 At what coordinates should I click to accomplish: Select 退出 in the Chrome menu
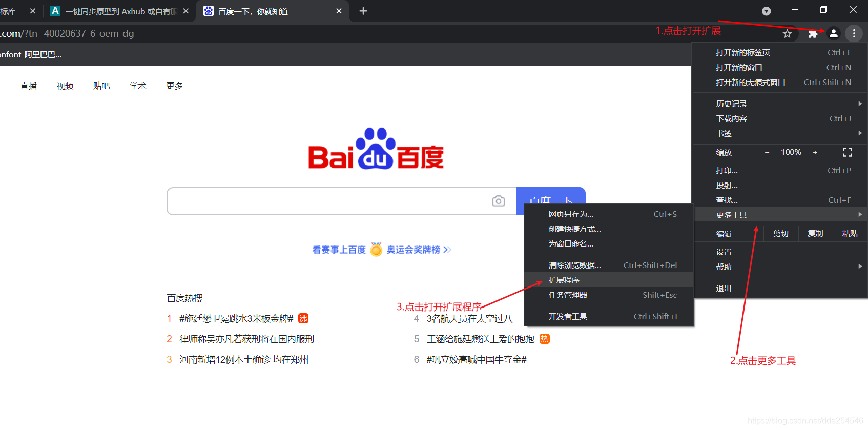779,288
